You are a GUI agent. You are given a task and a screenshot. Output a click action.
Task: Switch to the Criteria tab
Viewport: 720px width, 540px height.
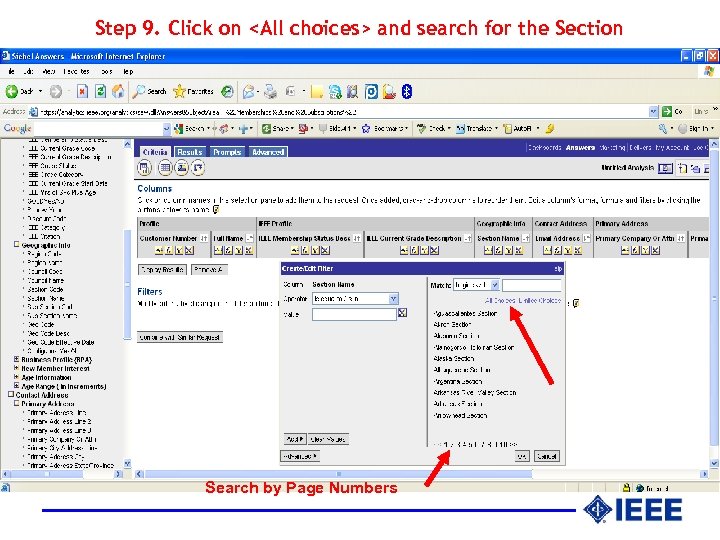pos(154,152)
